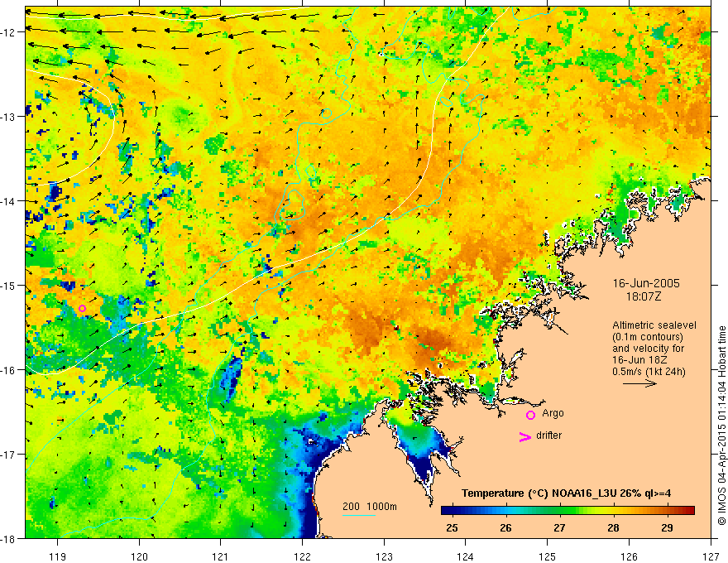
Task: Click the 'drifter' legend label
Action: click(x=548, y=435)
